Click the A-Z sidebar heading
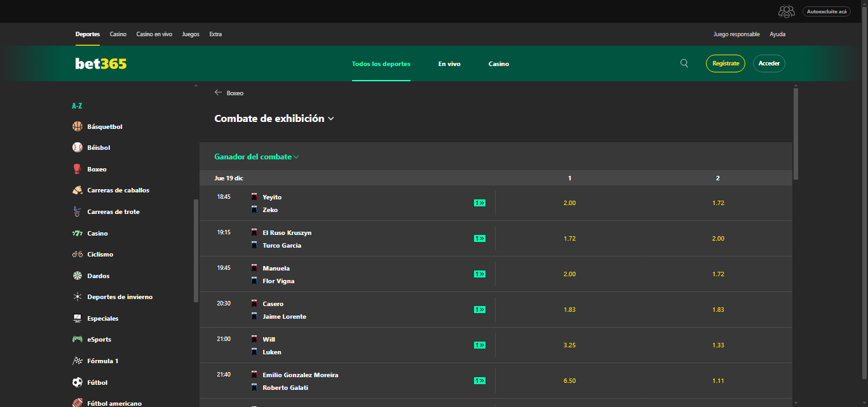This screenshot has width=868, height=407. (77, 106)
